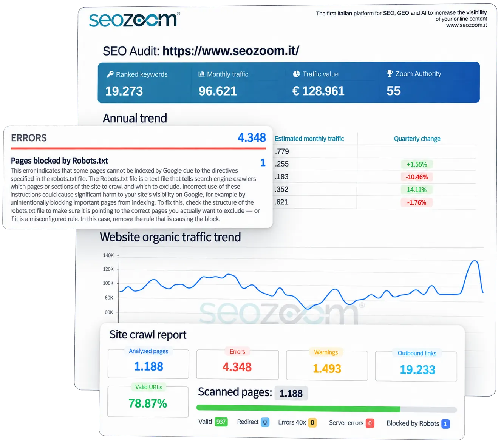Click the bar chart icon beside Monthly traffic
Viewport: 501px width, 448px height.
(x=201, y=74)
